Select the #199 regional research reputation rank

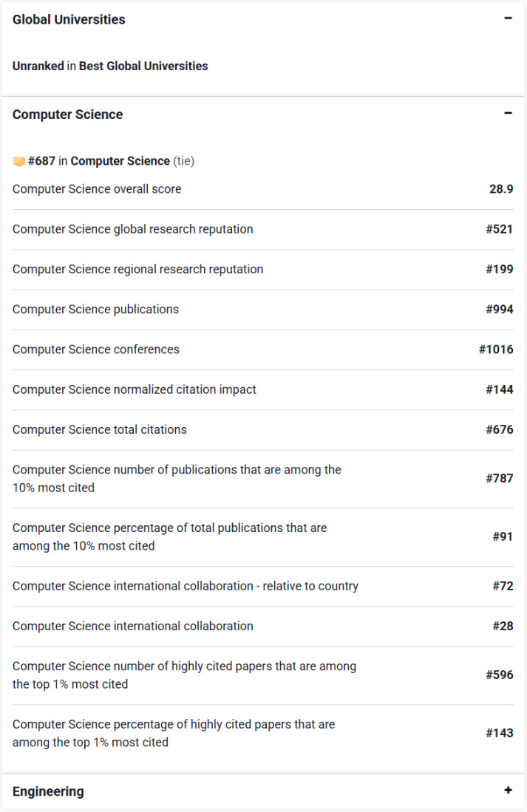click(x=499, y=269)
